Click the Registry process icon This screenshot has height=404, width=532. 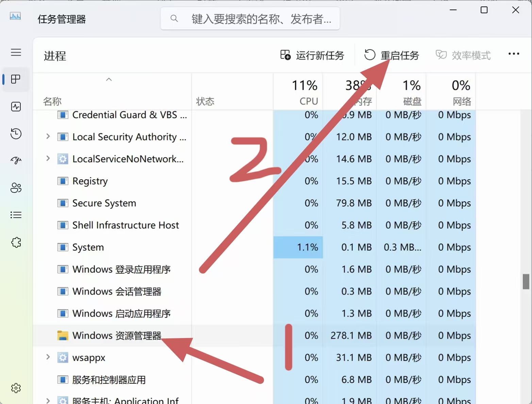(x=63, y=181)
